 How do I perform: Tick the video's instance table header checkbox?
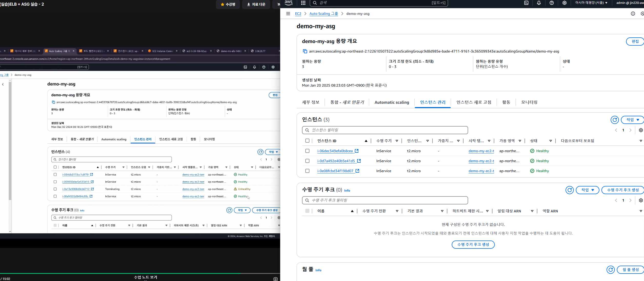[x=55, y=167]
